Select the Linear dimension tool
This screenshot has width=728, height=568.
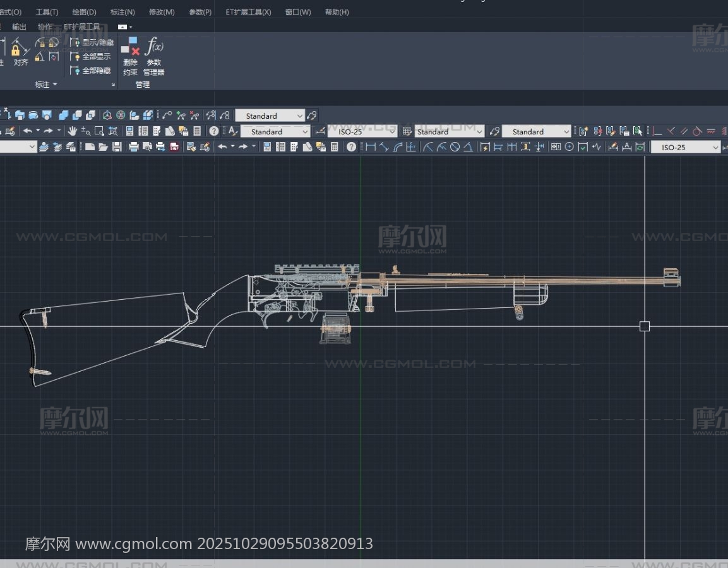point(370,147)
